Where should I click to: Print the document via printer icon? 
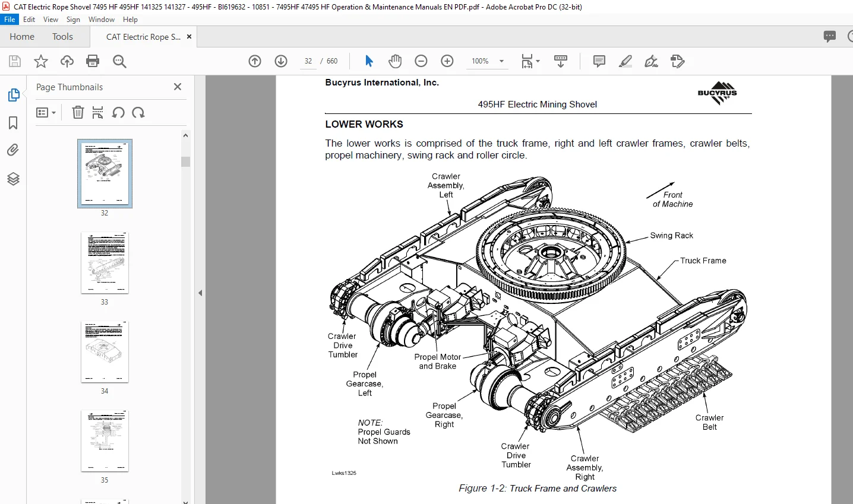point(93,61)
